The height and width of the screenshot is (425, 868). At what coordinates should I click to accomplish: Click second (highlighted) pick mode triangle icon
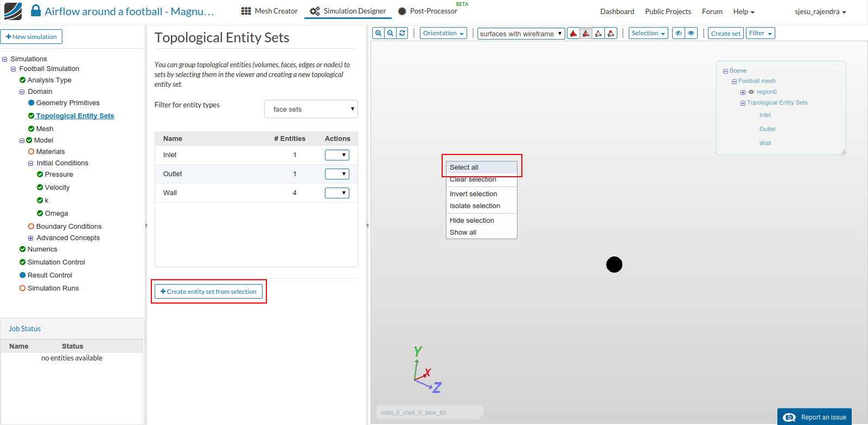586,34
